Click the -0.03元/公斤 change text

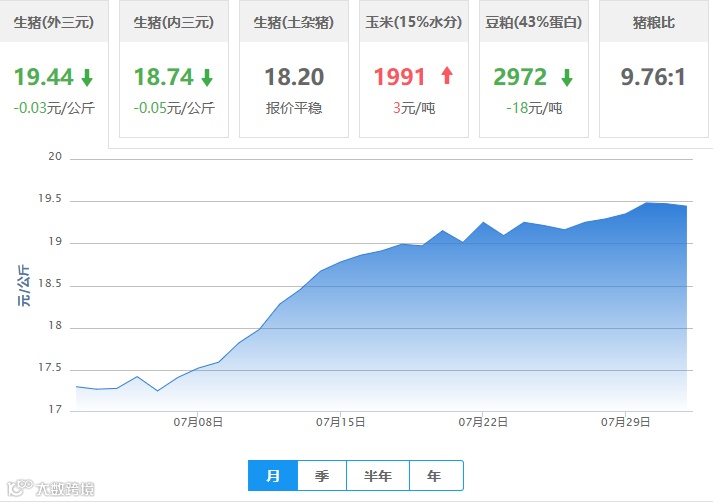54,108
